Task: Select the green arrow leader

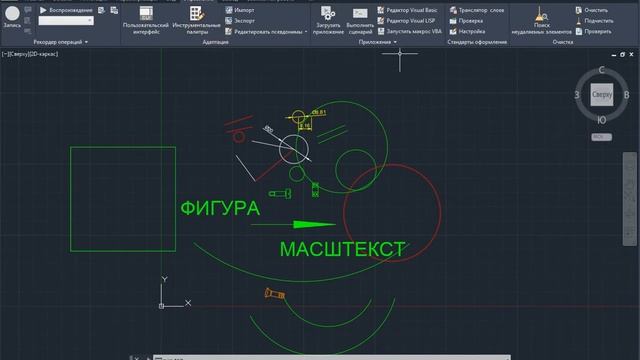Action: tap(293, 224)
